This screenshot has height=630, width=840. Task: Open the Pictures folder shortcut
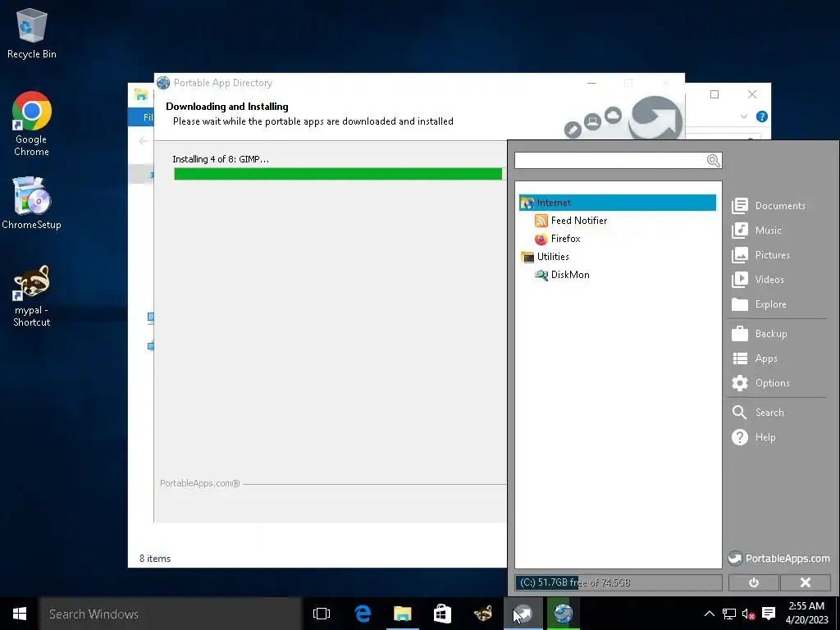click(x=761, y=255)
